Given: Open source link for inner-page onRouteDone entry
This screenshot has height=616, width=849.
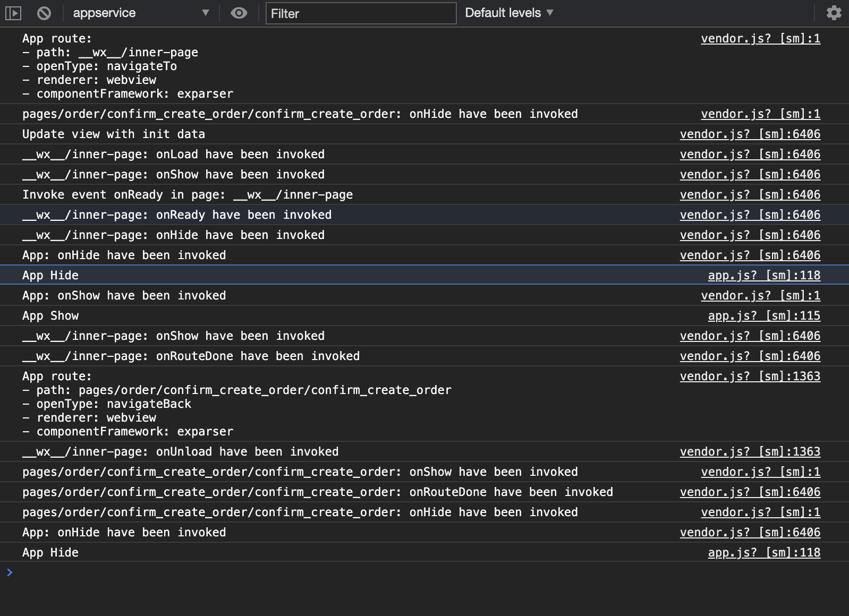Looking at the screenshot, I should (750, 356).
